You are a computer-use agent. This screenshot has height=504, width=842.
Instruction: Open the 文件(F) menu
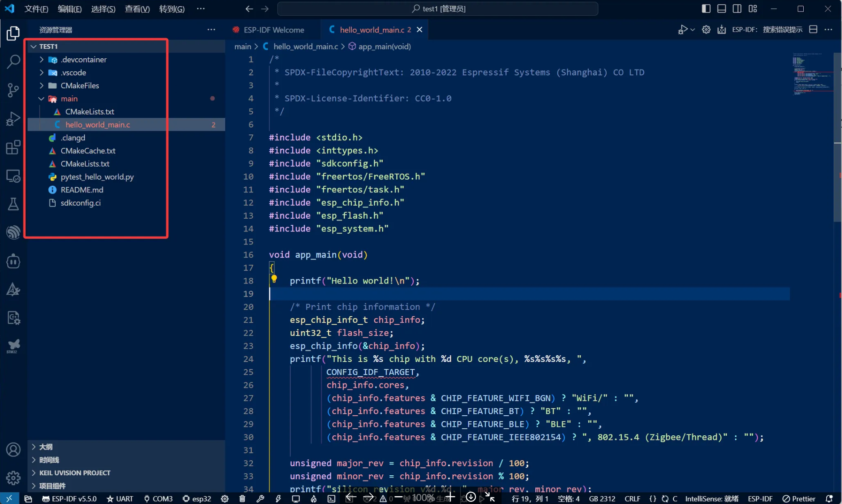coord(36,9)
